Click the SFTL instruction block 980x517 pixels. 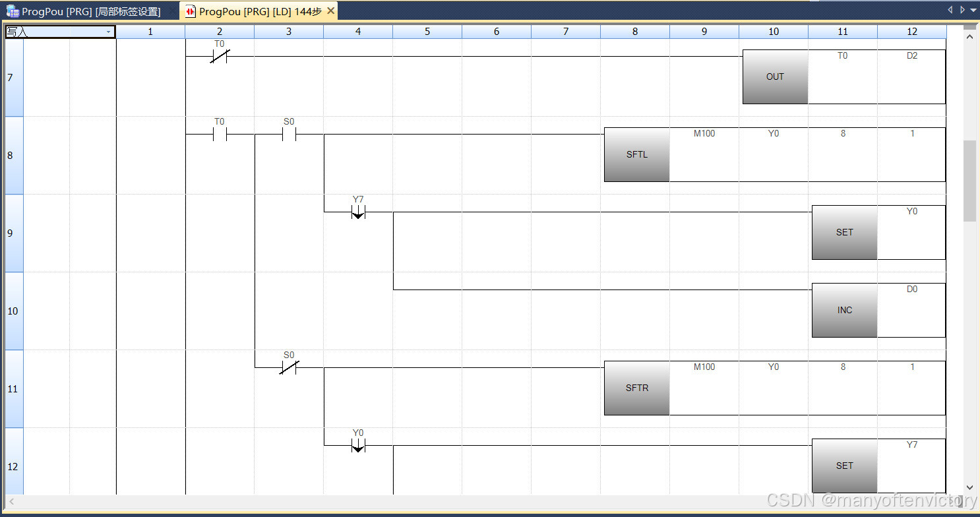[636, 154]
